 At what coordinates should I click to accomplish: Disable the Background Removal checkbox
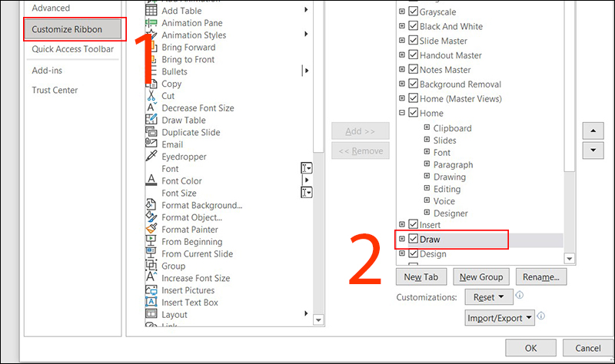click(414, 84)
